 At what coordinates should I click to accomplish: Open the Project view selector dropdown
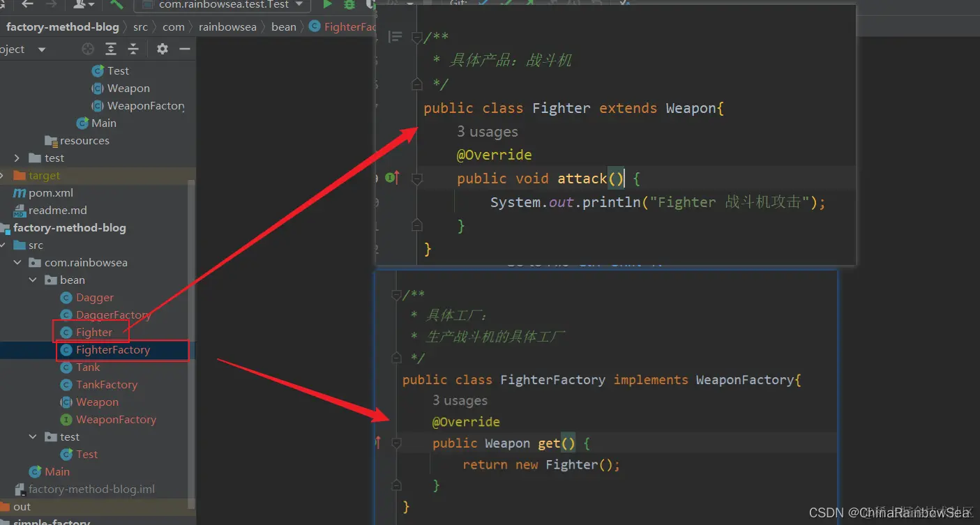pos(42,50)
